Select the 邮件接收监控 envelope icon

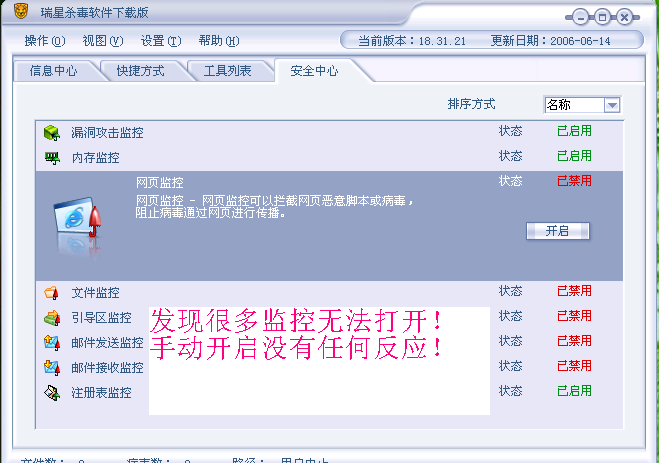[x=52, y=368]
